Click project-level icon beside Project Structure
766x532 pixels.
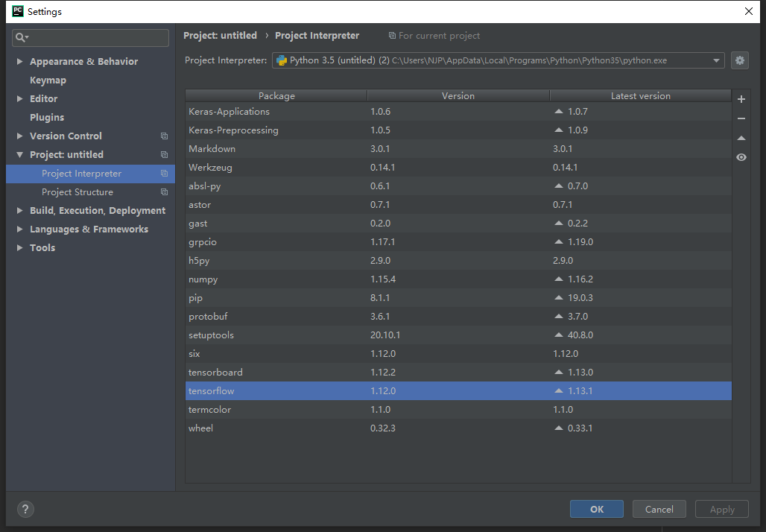click(164, 192)
